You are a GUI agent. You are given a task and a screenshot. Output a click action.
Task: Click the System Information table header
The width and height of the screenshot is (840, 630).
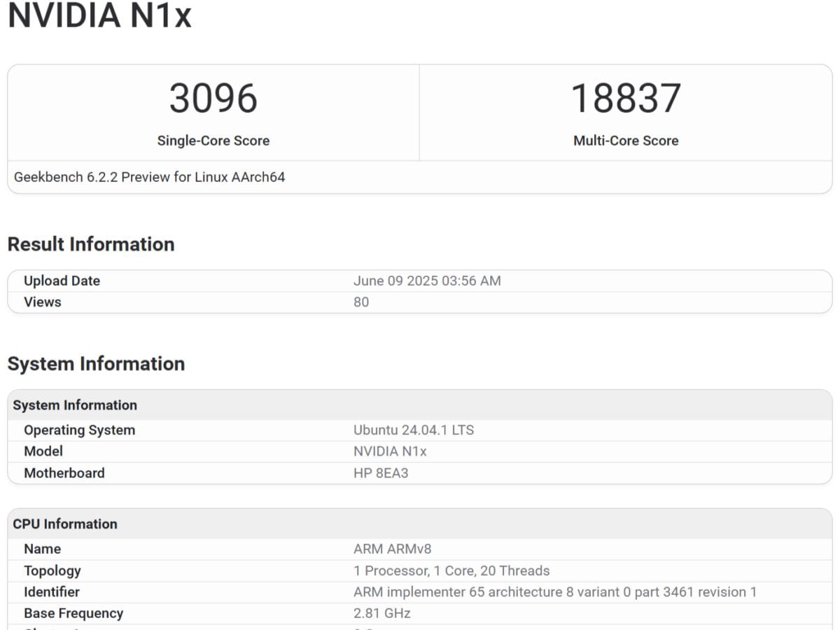point(75,405)
